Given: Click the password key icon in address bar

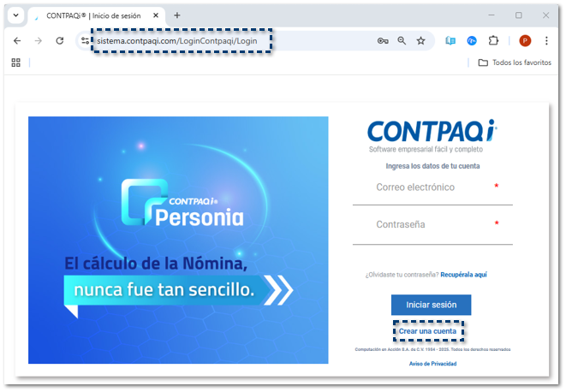Looking at the screenshot, I should (383, 41).
